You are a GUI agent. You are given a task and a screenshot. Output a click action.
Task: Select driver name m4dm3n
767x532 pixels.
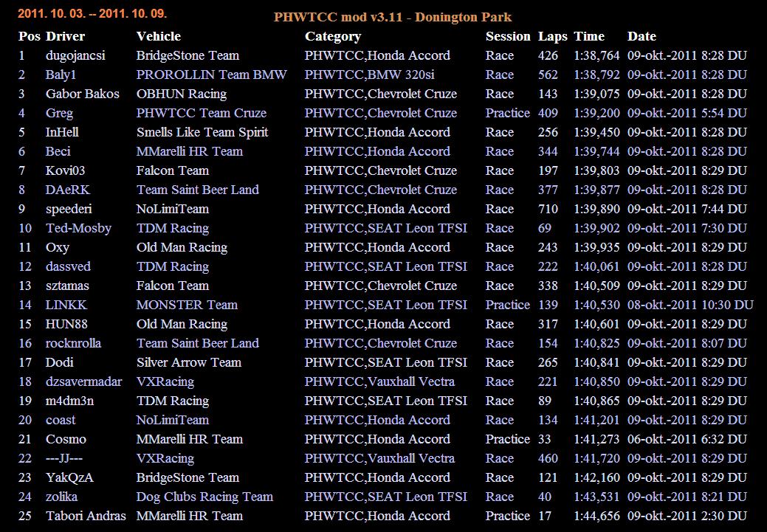pos(69,401)
